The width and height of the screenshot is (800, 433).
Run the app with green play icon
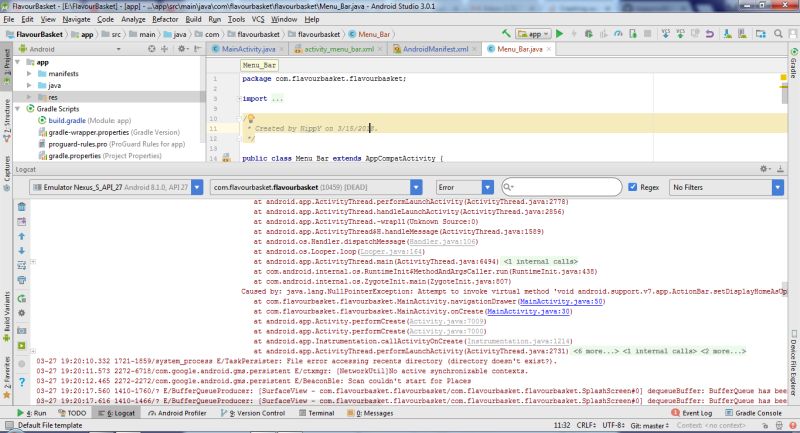click(560, 34)
